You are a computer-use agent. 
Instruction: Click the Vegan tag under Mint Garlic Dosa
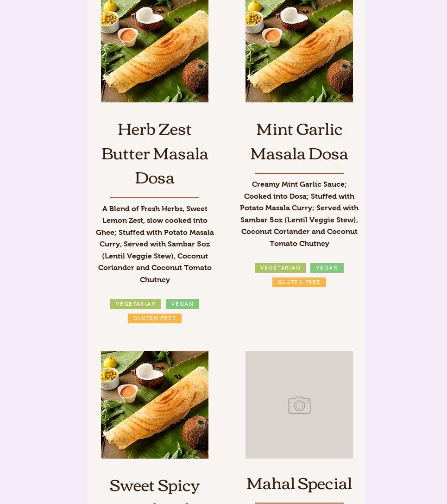pos(327,268)
